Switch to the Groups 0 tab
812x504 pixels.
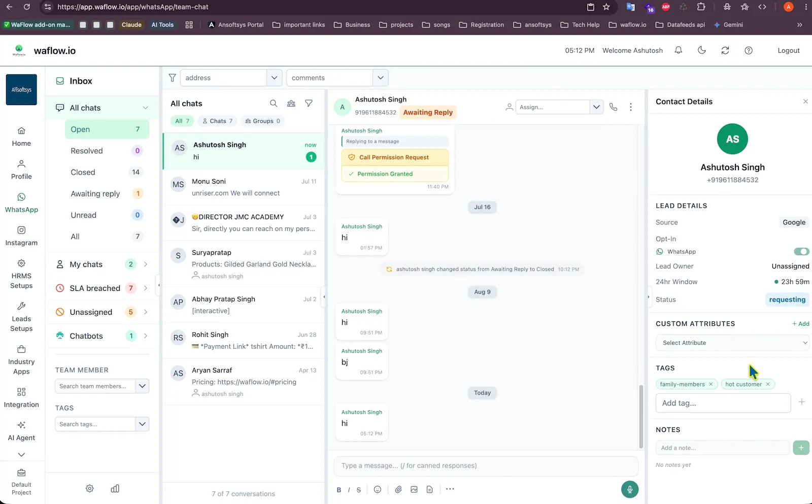(263, 121)
